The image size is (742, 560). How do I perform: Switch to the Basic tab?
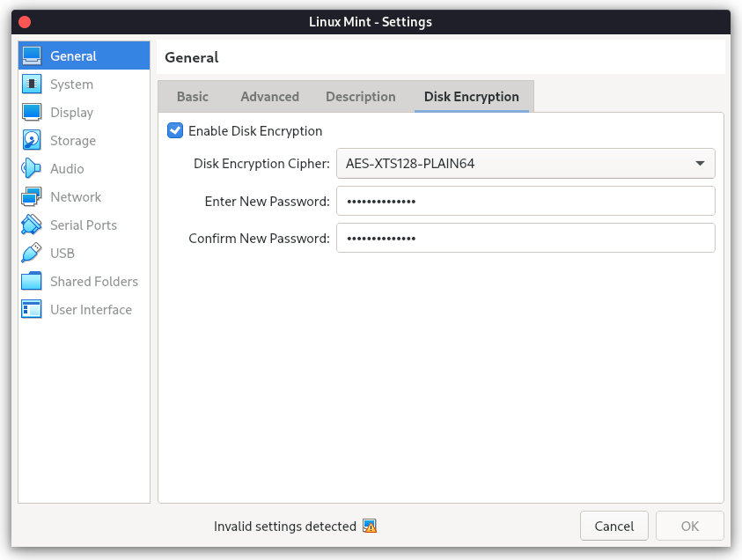tap(192, 96)
